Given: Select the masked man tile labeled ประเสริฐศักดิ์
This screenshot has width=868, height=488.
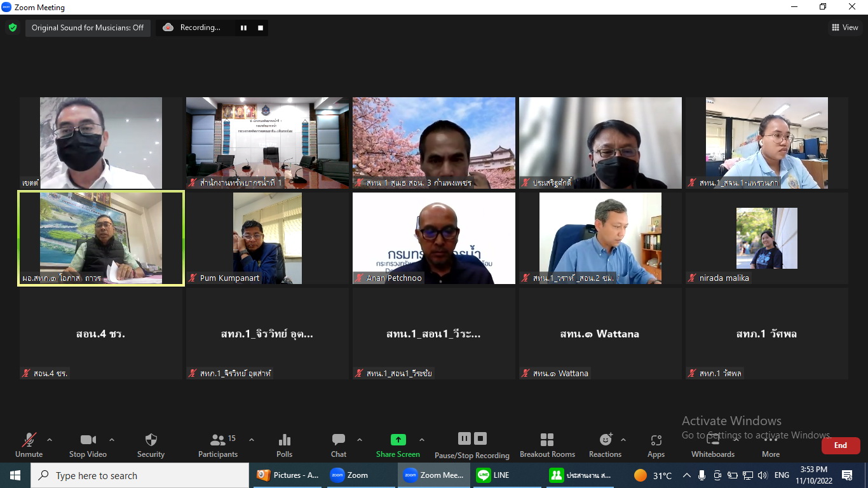Looking at the screenshot, I should [600, 143].
